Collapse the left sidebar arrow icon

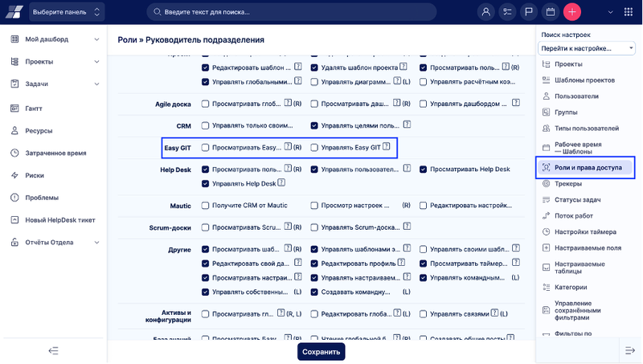(53, 350)
